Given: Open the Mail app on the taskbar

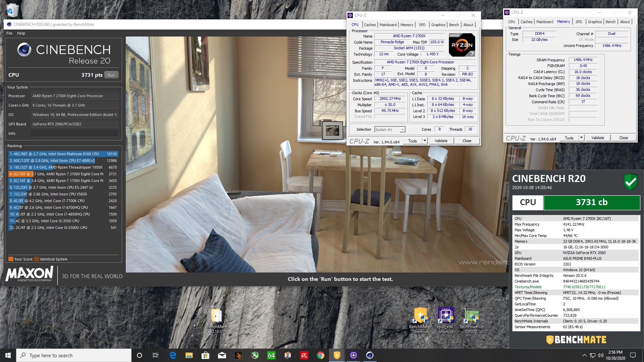Looking at the screenshot, I should click(222, 355).
